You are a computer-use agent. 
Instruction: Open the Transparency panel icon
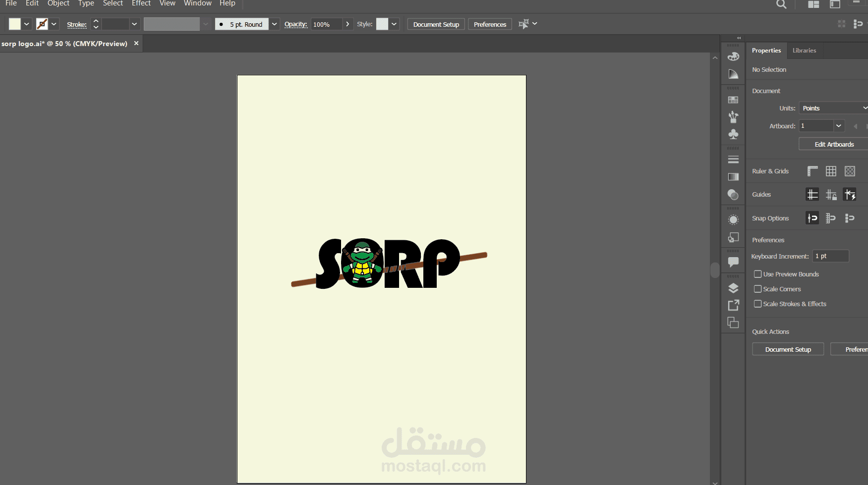coord(733,195)
